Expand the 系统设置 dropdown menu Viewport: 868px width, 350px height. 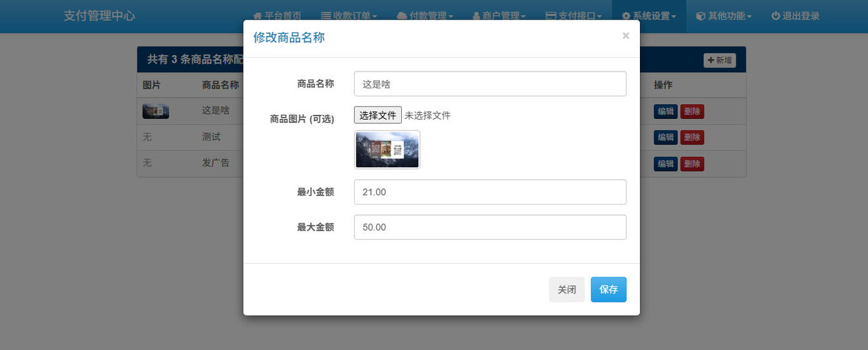(x=649, y=16)
